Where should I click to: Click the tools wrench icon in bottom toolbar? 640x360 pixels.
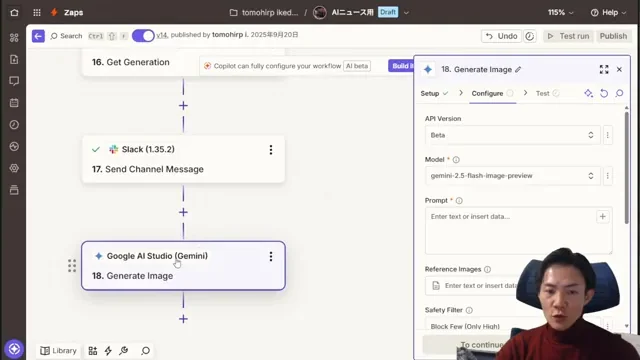(x=124, y=351)
